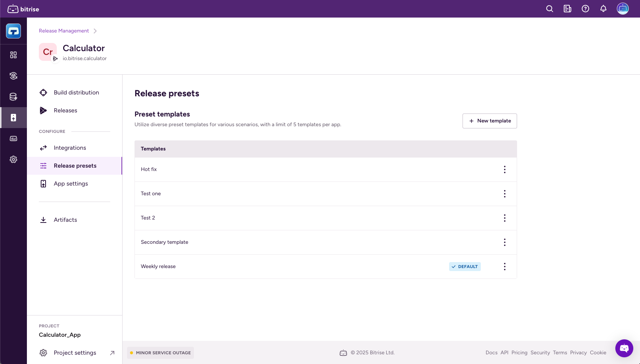Open options menu for Weekly release template

point(504,267)
